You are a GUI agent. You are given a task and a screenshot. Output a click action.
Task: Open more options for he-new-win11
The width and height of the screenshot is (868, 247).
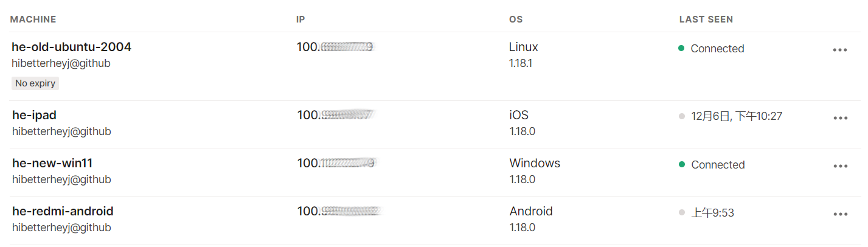[840, 166]
